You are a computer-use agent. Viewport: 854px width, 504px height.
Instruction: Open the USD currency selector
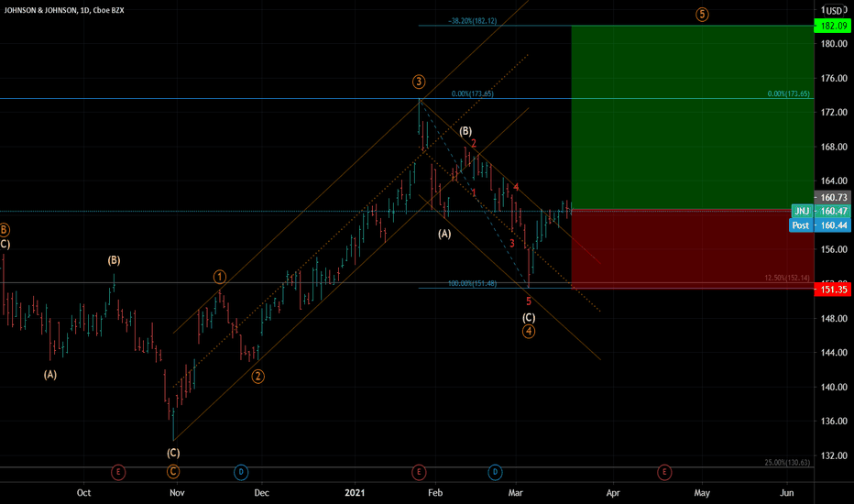point(834,10)
